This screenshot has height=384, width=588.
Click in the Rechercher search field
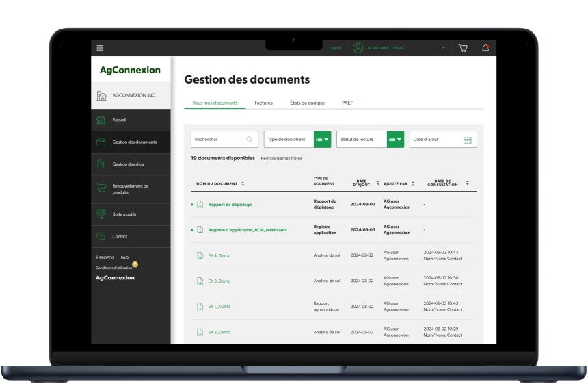[216, 140]
